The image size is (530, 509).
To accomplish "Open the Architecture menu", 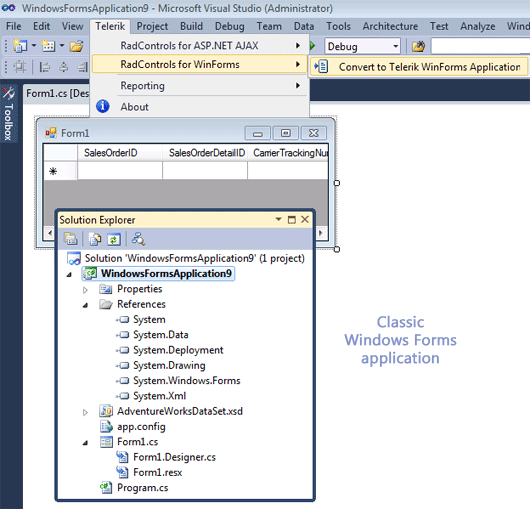I will point(390,26).
